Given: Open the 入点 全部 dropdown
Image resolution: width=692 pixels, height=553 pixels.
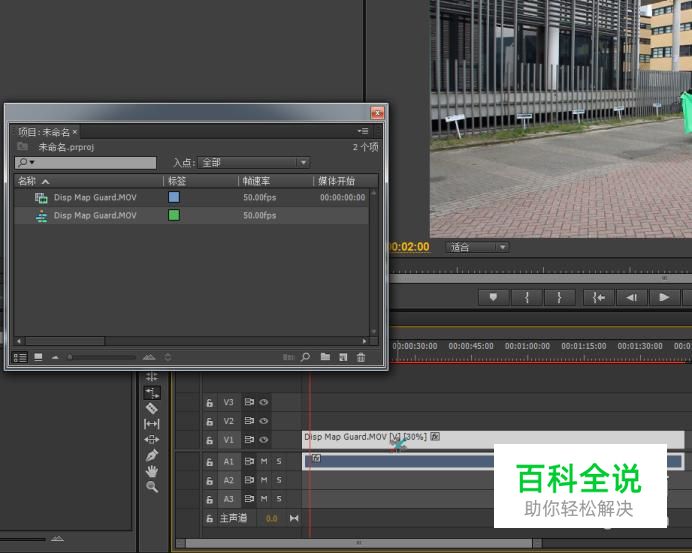Looking at the screenshot, I should tap(254, 163).
